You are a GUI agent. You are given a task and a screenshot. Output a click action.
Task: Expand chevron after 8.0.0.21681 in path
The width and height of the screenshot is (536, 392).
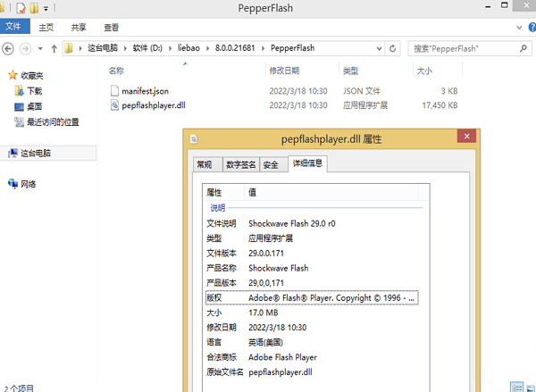pos(263,48)
